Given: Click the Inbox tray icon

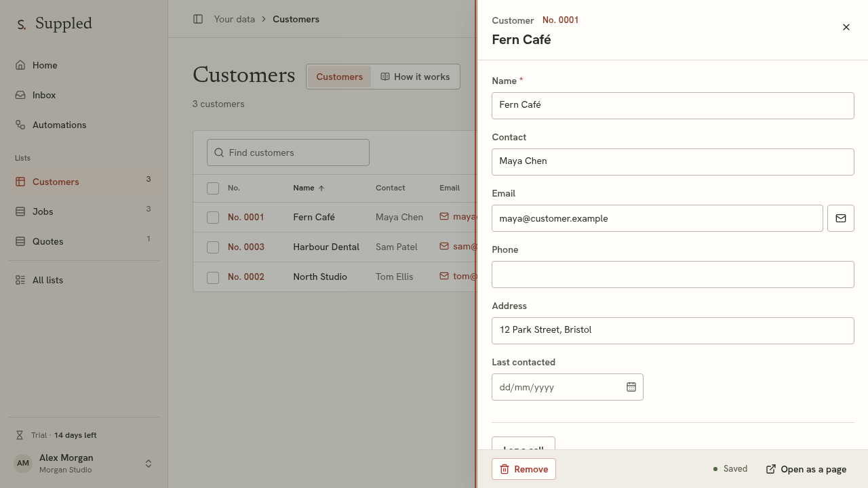Looking at the screenshot, I should pos(20,95).
